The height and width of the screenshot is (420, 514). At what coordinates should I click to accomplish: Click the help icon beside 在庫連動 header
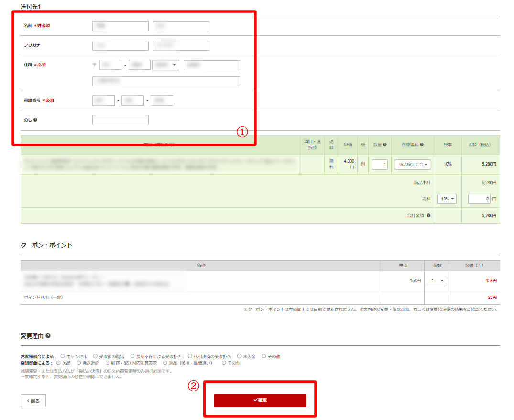coord(422,144)
